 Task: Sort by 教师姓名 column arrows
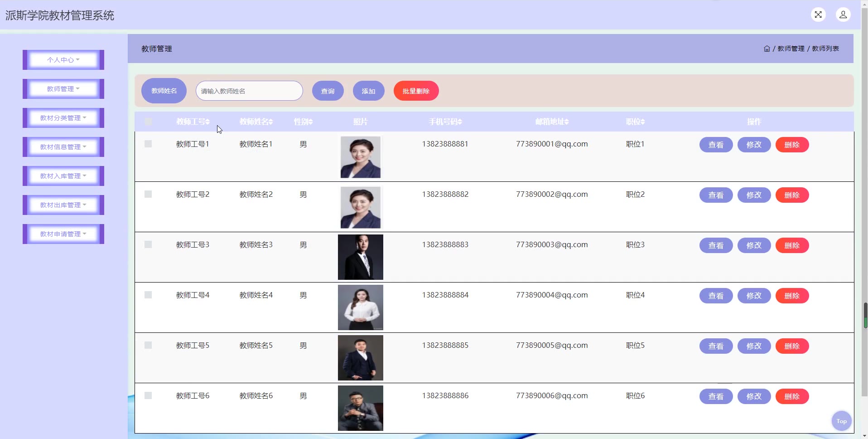coord(271,122)
